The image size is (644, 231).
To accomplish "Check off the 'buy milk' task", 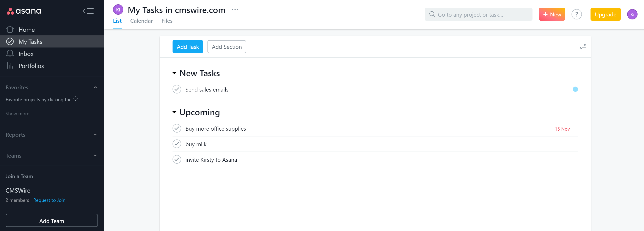I will [x=177, y=144].
